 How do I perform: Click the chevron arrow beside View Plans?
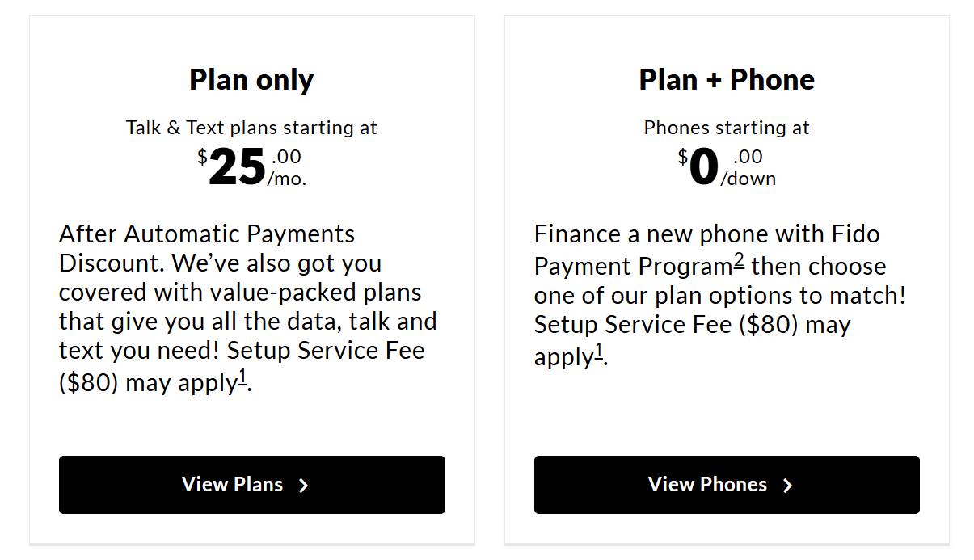[304, 486]
